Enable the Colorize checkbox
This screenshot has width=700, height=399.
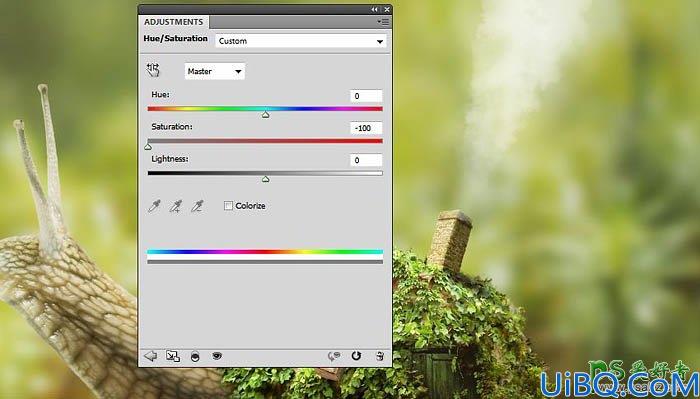[228, 206]
